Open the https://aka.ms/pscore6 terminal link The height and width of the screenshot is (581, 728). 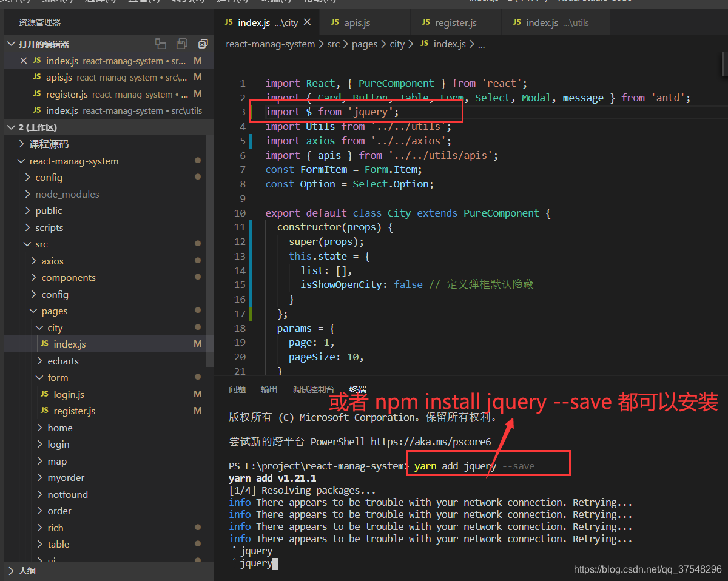(431, 442)
